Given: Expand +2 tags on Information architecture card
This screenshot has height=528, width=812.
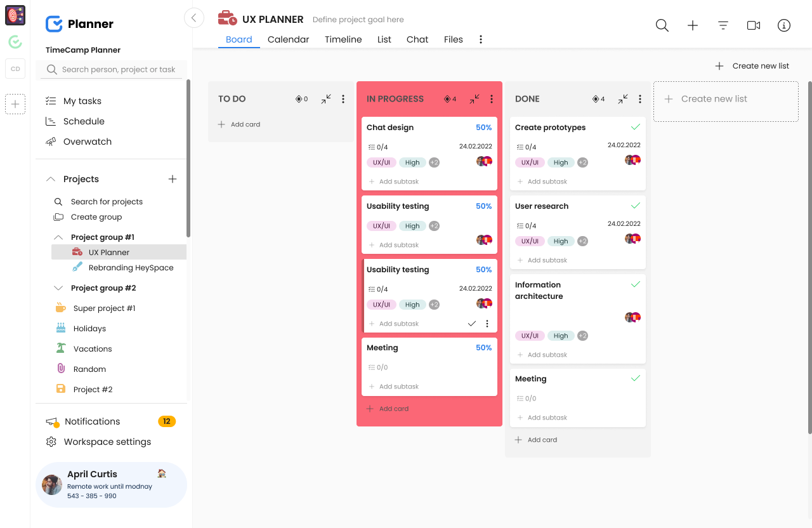Looking at the screenshot, I should (x=582, y=336).
